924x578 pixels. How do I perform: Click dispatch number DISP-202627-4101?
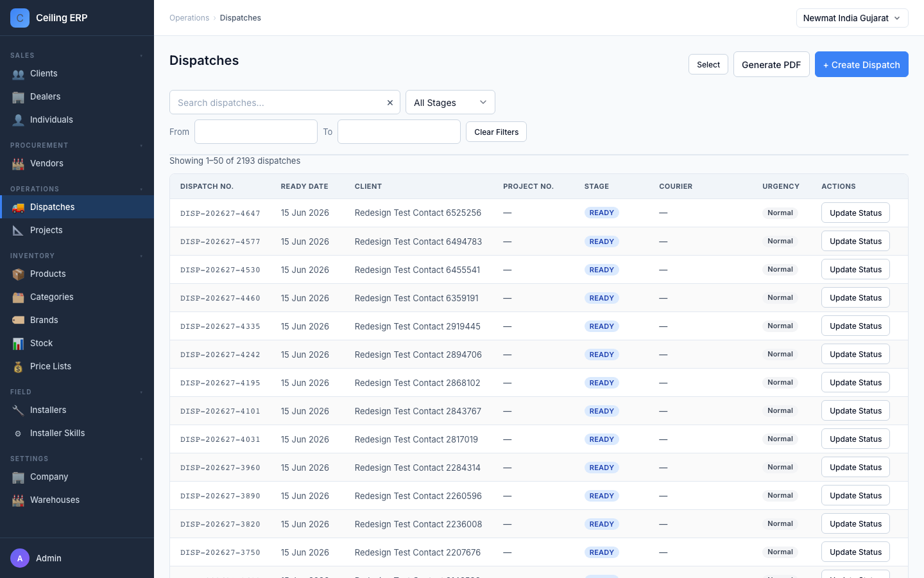220,412
